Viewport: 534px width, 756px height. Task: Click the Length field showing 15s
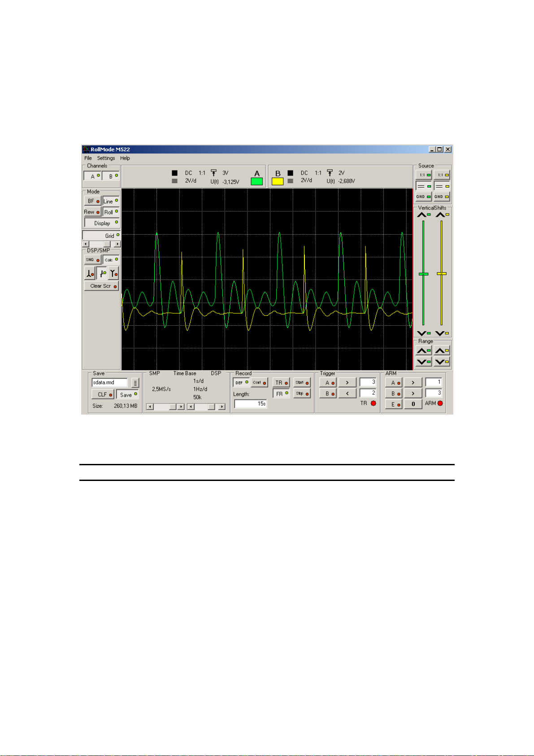(251, 404)
